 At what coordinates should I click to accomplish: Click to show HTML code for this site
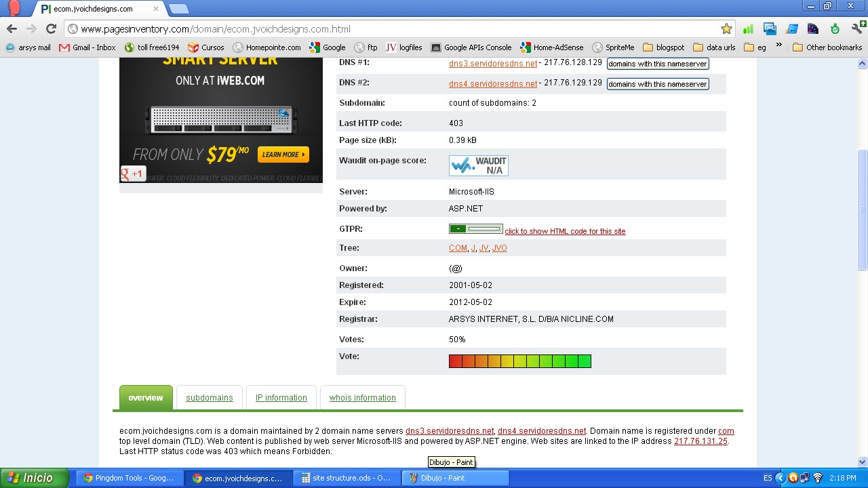tap(565, 231)
